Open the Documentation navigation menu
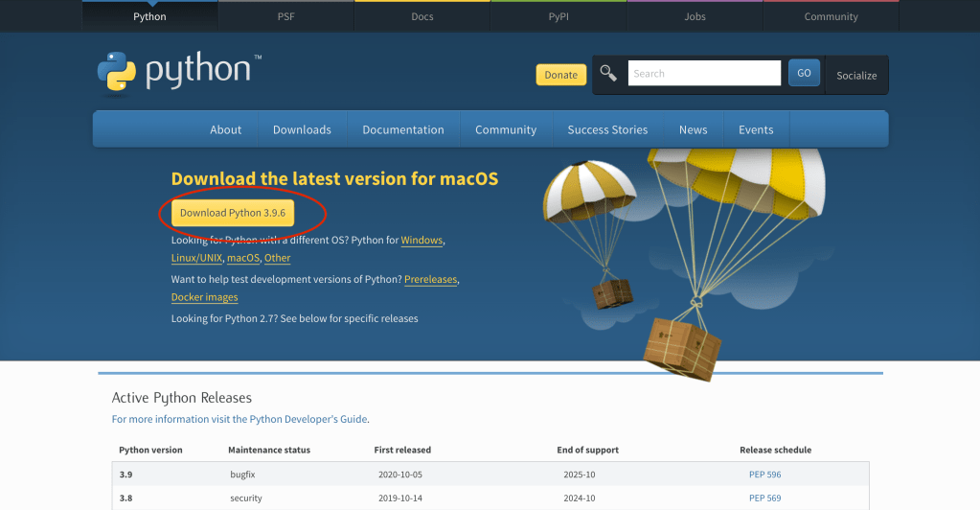The width and height of the screenshot is (980, 510). click(x=403, y=129)
